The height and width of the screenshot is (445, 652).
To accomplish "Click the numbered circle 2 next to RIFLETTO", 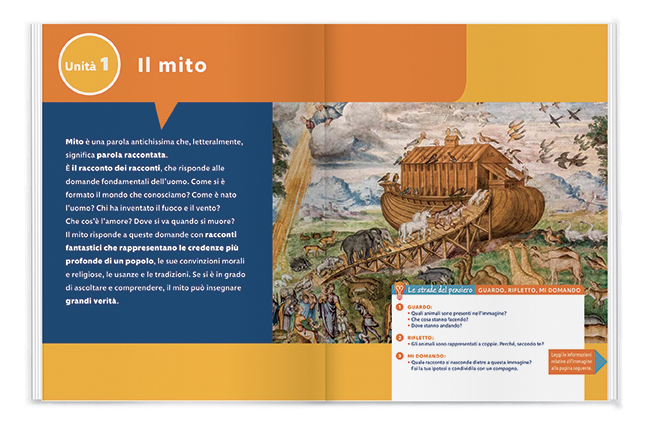I will click(400, 338).
